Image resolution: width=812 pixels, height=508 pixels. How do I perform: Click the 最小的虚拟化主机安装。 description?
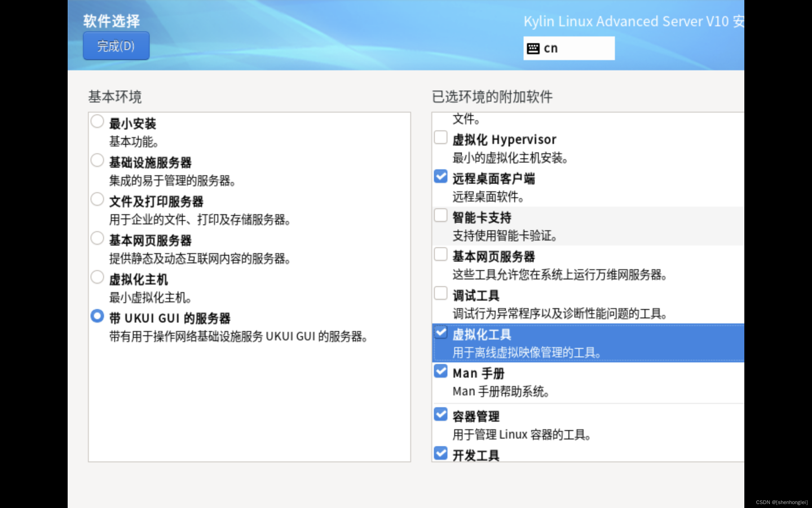pyautogui.click(x=510, y=158)
